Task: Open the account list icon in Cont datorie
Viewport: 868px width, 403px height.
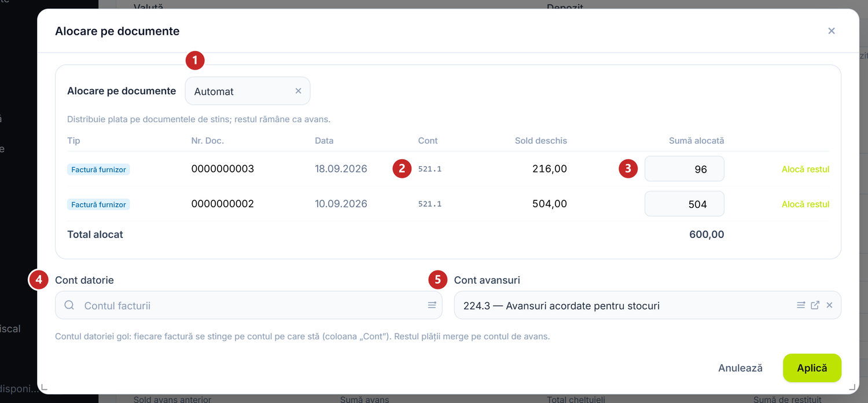Action: click(432, 305)
